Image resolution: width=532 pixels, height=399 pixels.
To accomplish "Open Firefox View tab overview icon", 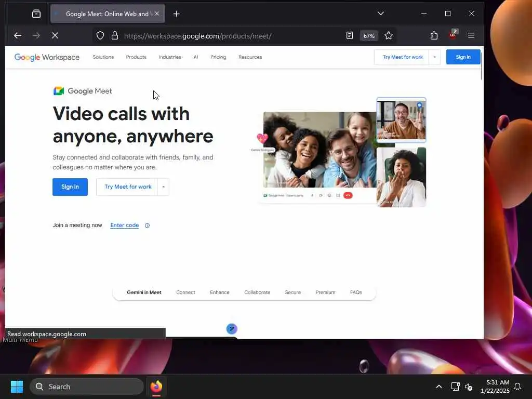I will click(36, 14).
